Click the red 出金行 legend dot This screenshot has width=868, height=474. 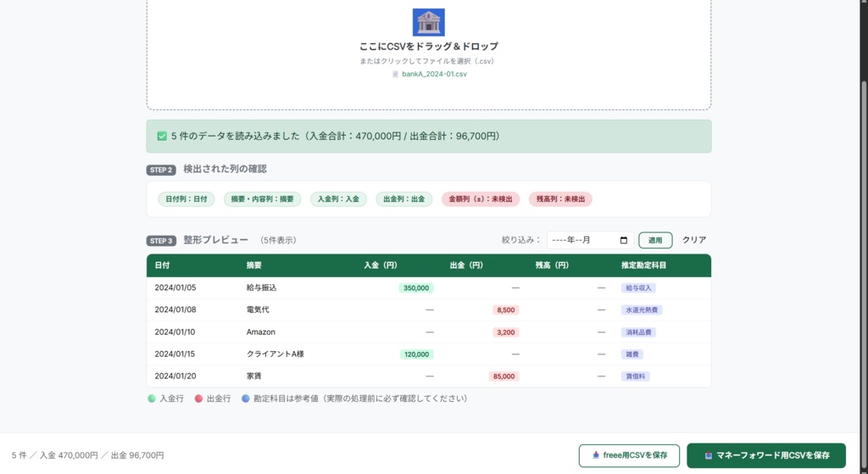[198, 399]
